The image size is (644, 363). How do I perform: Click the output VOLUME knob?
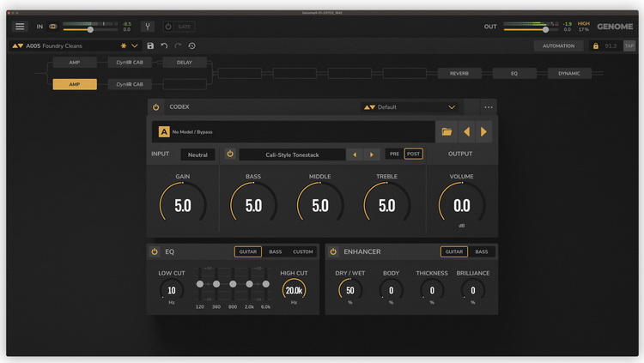(462, 205)
